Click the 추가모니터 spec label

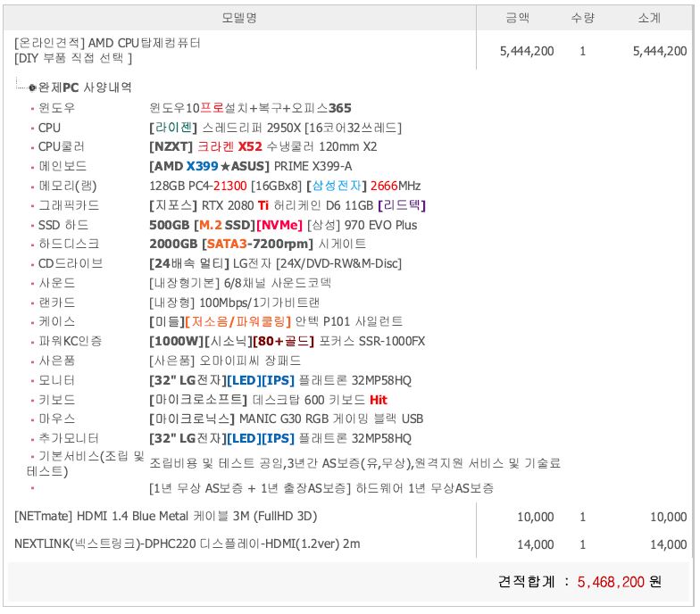(x=68, y=438)
